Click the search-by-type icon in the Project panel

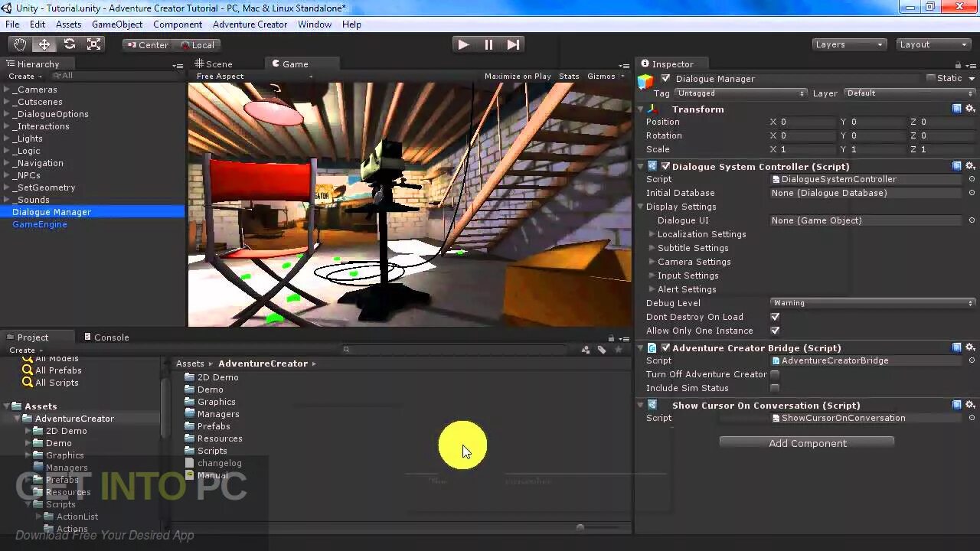click(586, 350)
